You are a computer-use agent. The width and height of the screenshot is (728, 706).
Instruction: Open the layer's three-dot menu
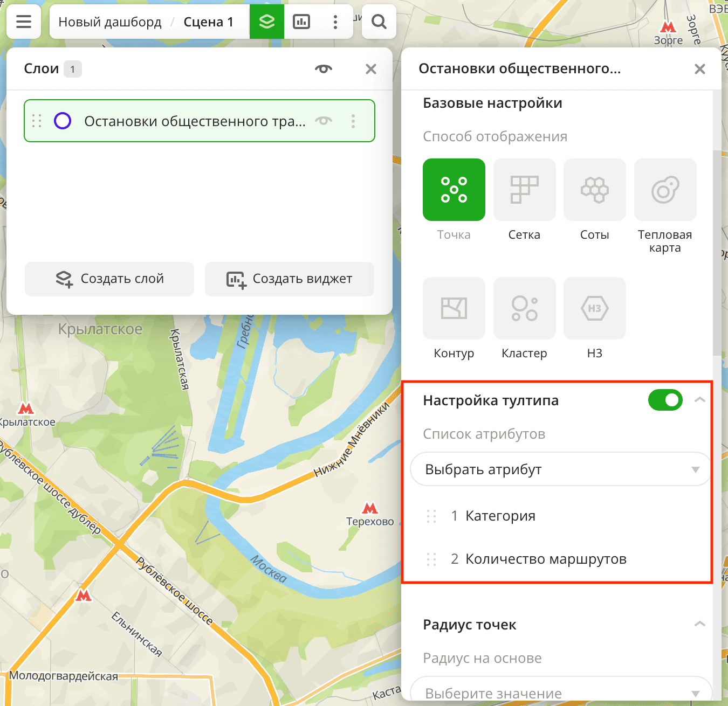(x=353, y=121)
